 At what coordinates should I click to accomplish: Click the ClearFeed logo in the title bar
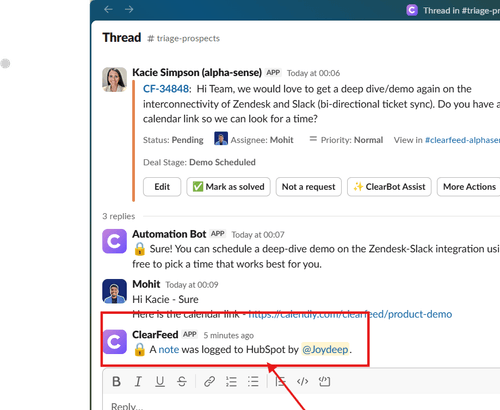click(x=412, y=10)
